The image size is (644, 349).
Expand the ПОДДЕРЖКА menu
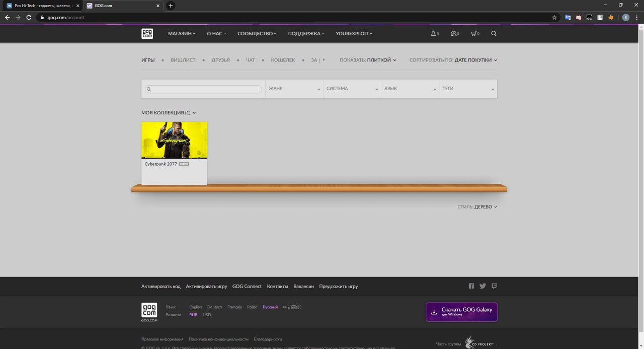tap(306, 34)
